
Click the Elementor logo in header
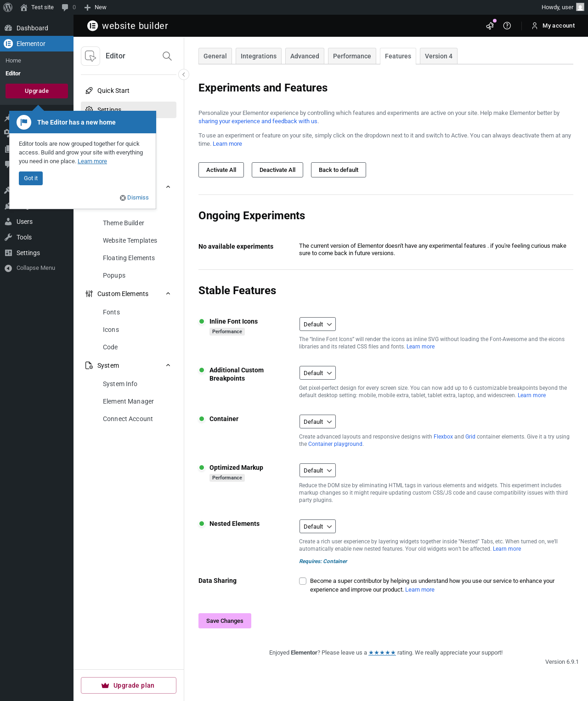point(93,26)
